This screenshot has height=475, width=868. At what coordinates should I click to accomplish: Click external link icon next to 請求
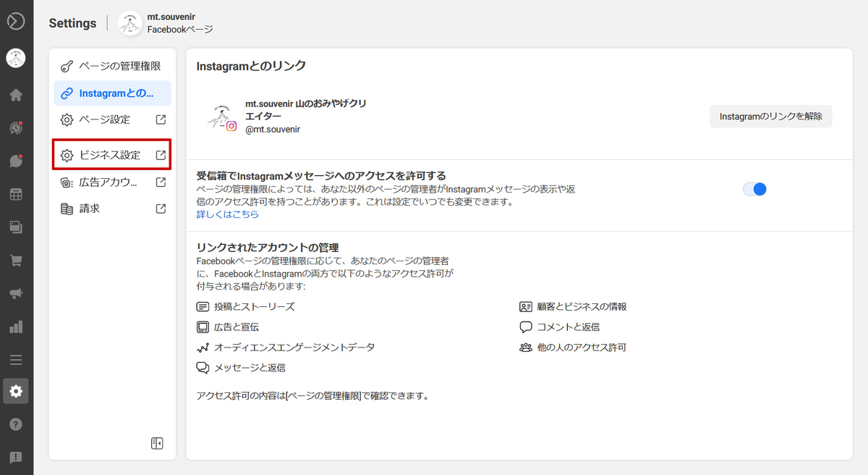tap(161, 209)
